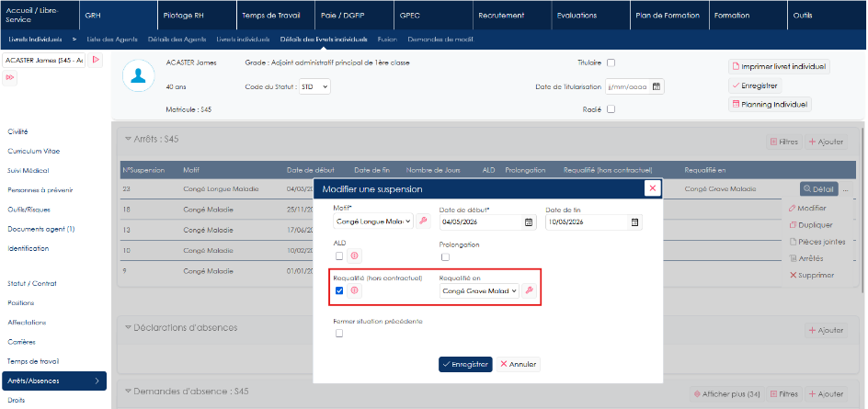This screenshot has height=409, width=868.
Task: Open the Plan de Formation menu
Action: point(669,16)
